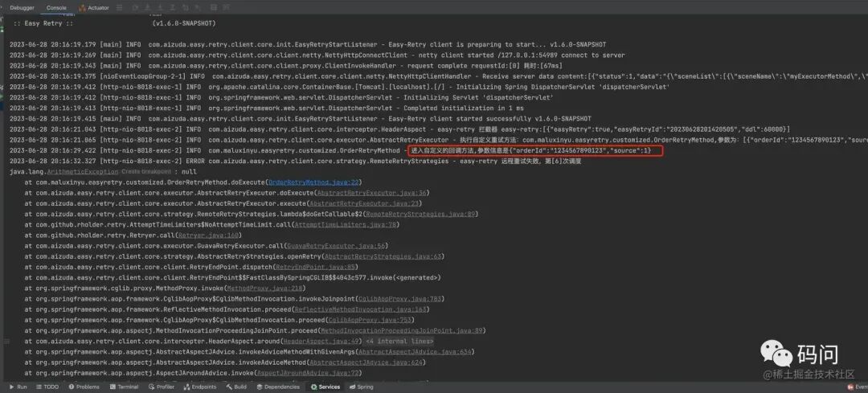Open the Problems tool window
The height and width of the screenshot is (393, 868).
click(x=84, y=387)
